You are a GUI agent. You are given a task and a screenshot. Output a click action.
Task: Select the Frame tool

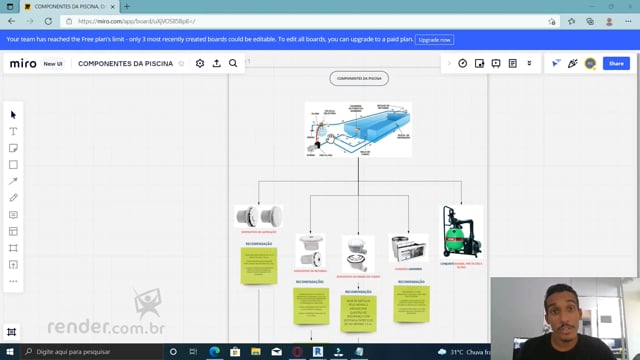click(13, 248)
